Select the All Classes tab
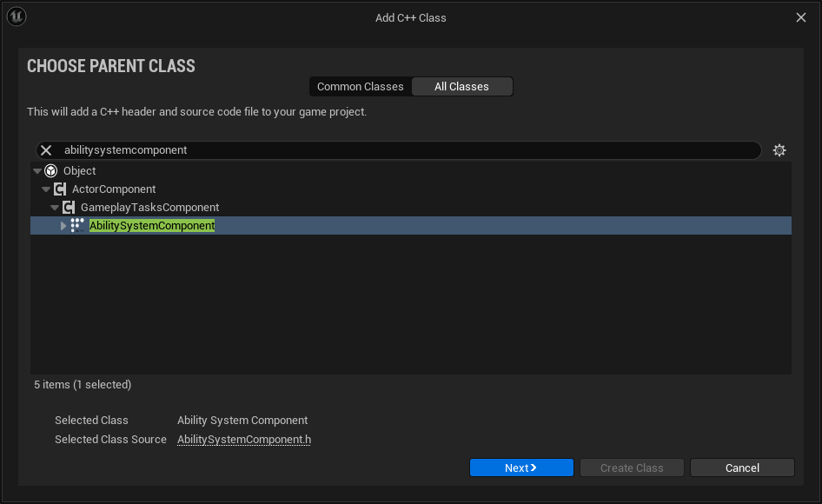Screen dimensions: 822x504 coord(462,87)
